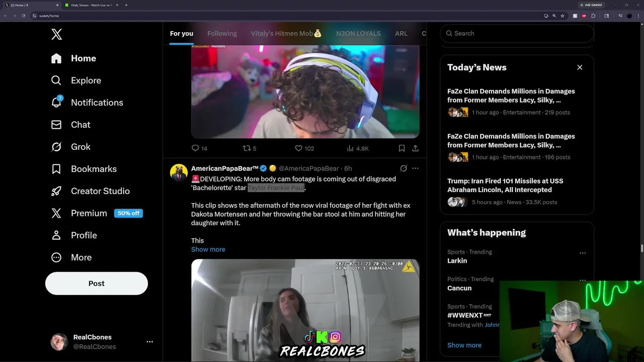Open Trump Iran missiles news story
The width and height of the screenshot is (644, 362).
(x=517, y=192)
